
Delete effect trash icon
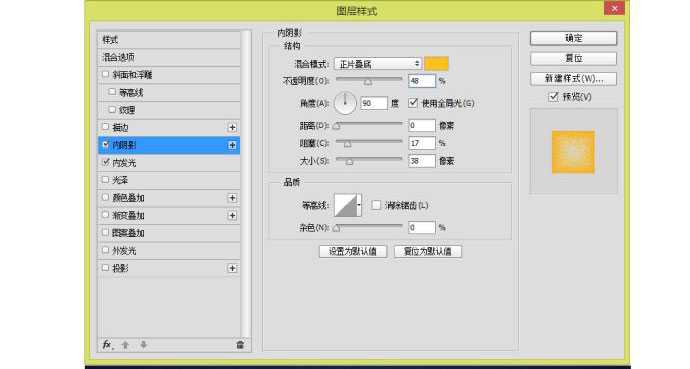coord(240,345)
